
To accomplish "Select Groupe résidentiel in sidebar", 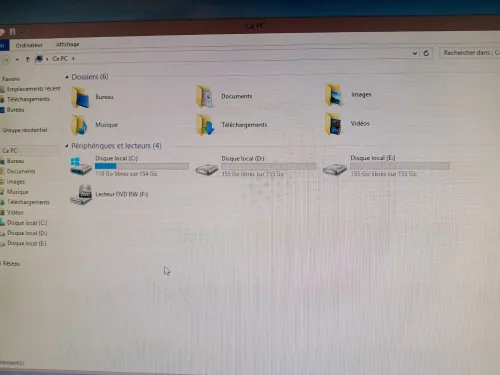I will coord(25,130).
